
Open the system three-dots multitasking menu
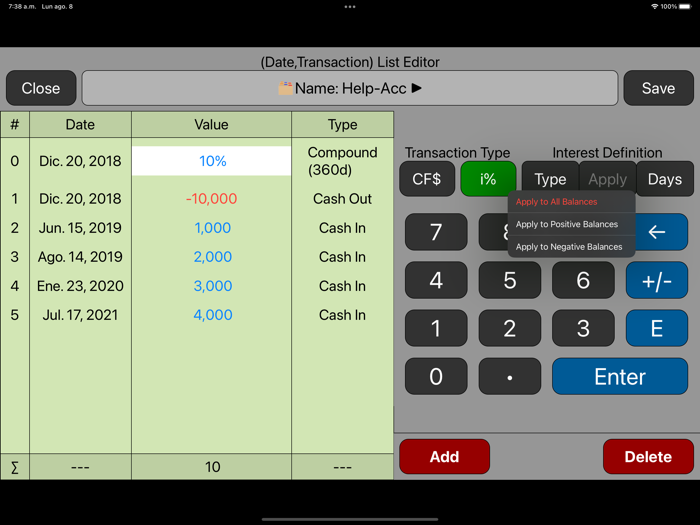(x=350, y=7)
